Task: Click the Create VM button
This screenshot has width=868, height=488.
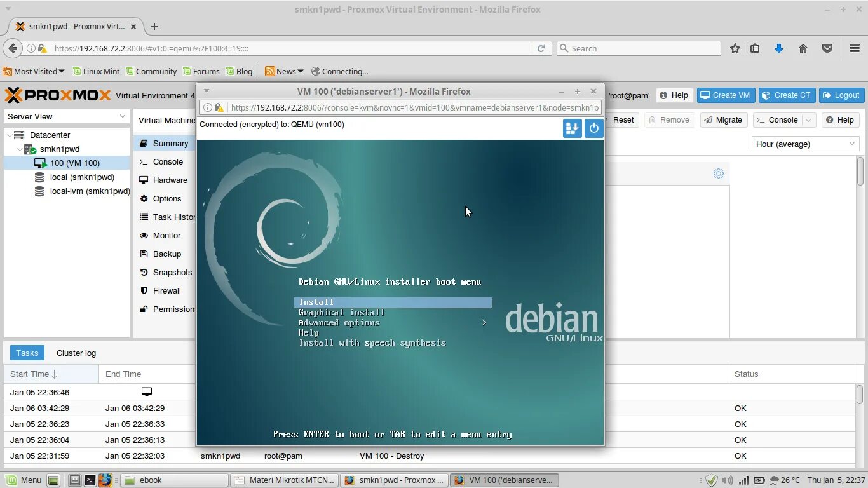Action: (725, 95)
